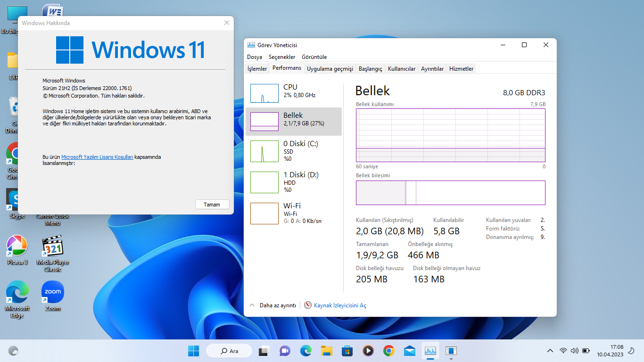
Task: Launch the Zoom desktop shortcut
Action: (x=53, y=296)
